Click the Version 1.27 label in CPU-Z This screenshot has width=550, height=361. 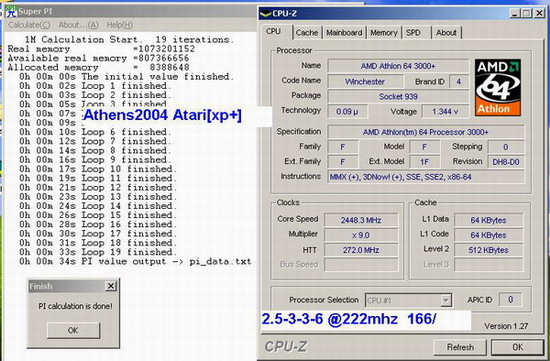(x=506, y=326)
